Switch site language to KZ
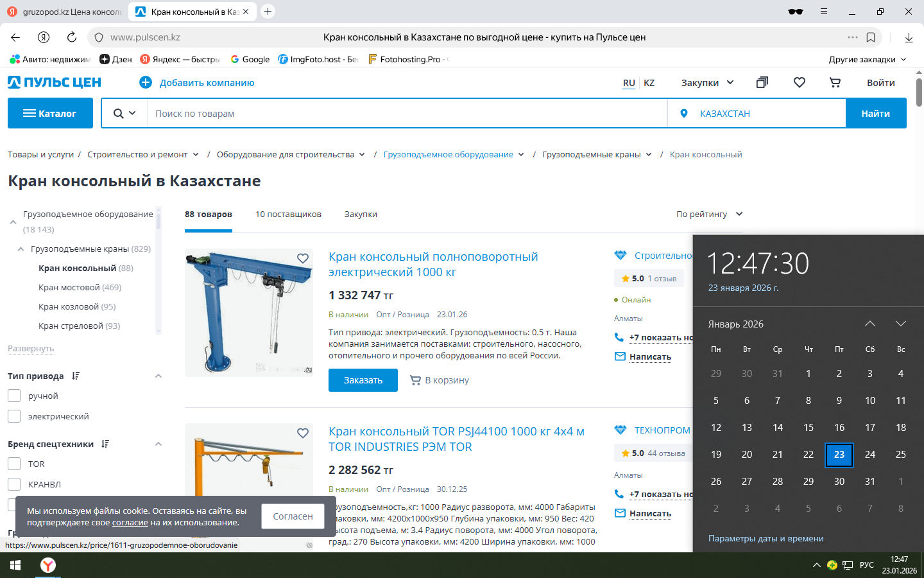This screenshot has height=578, width=924. pos(649,82)
